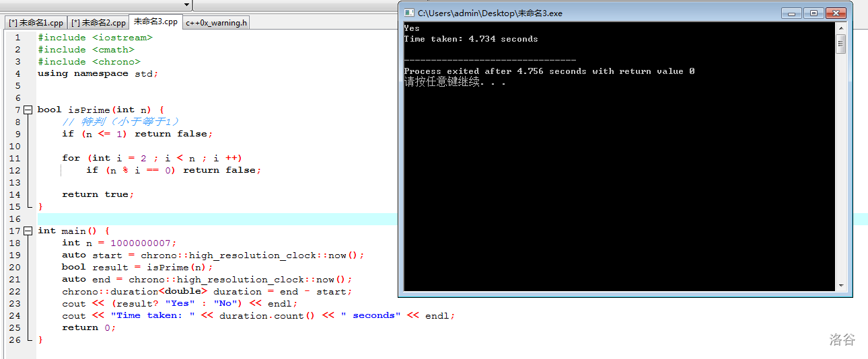Collapse the isPrime function fold marker
This screenshot has width=868, height=359.
point(28,110)
